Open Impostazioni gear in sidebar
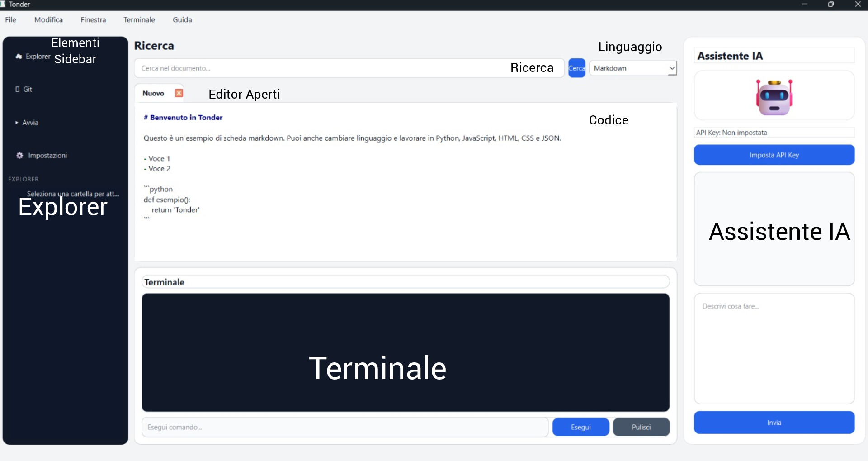Image resolution: width=868 pixels, height=461 pixels. (x=19, y=156)
